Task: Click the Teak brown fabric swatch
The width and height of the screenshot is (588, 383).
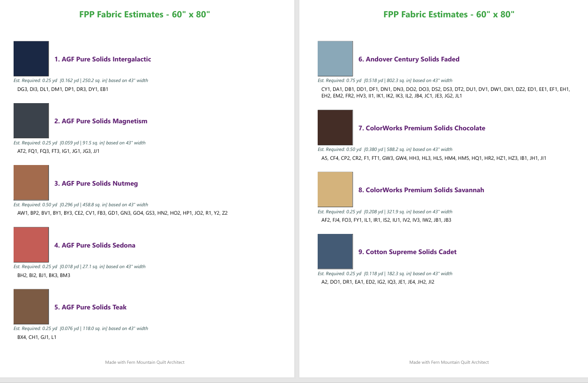Action: tap(31, 307)
